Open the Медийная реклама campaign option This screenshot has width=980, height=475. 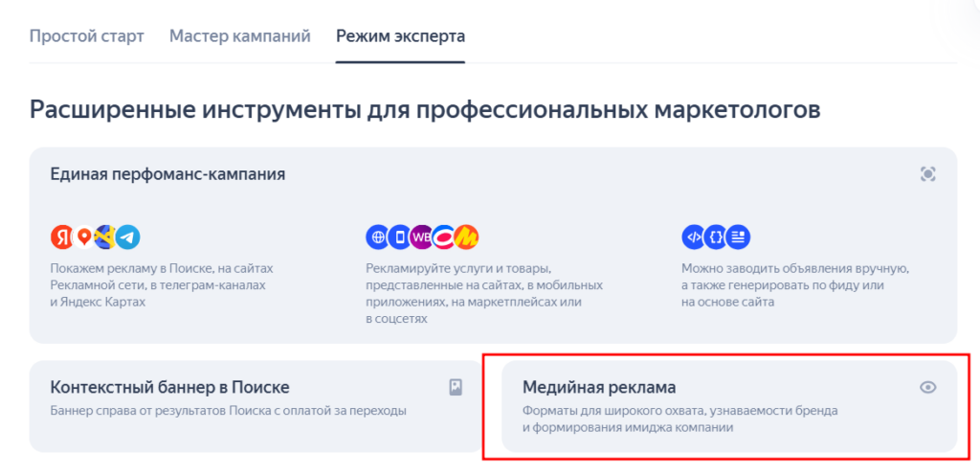[599, 387]
